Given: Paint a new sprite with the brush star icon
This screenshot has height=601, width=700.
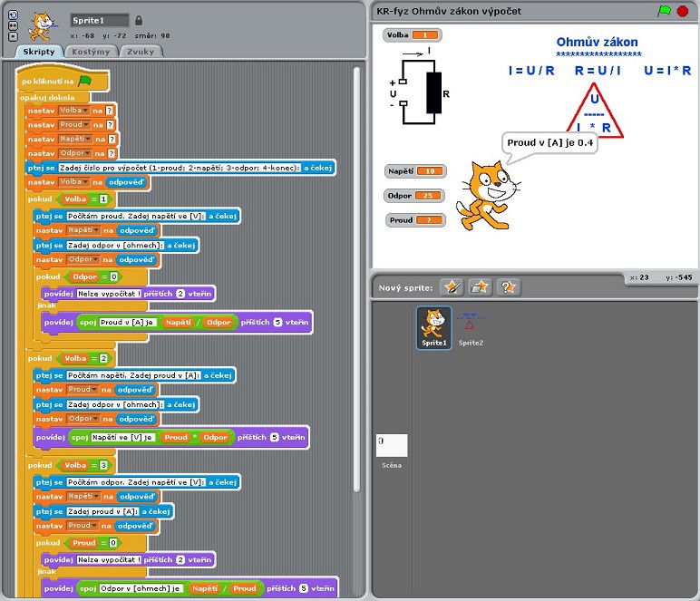Looking at the screenshot, I should tap(451, 287).
